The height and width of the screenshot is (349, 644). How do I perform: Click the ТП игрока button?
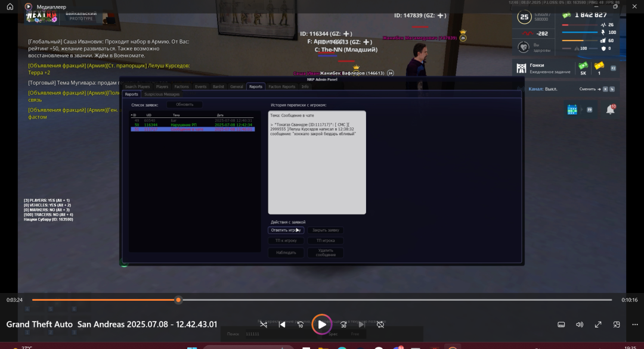click(x=326, y=241)
